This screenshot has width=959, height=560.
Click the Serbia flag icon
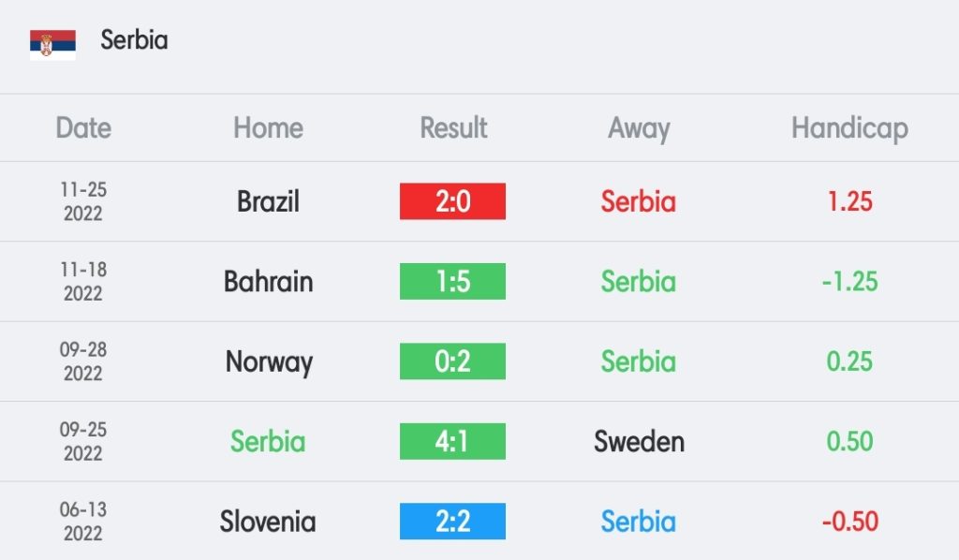[x=52, y=45]
